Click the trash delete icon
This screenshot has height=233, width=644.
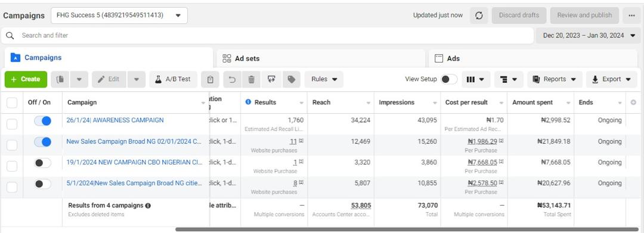point(252,80)
